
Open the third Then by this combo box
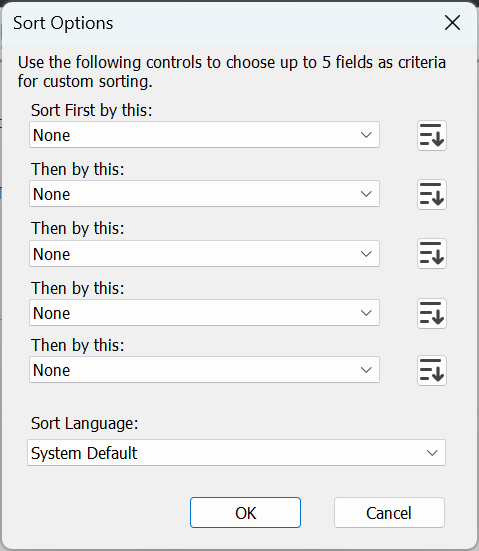(x=204, y=313)
